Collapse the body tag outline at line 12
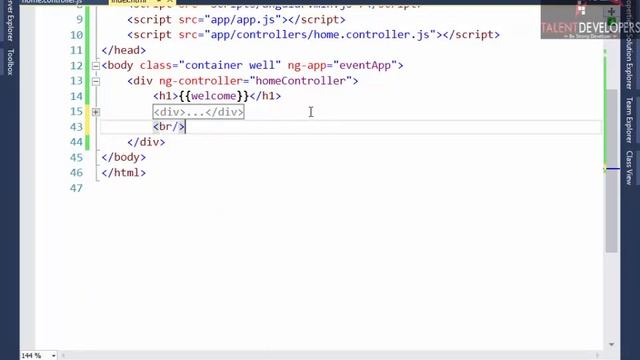The height and width of the screenshot is (360, 640). tap(96, 66)
